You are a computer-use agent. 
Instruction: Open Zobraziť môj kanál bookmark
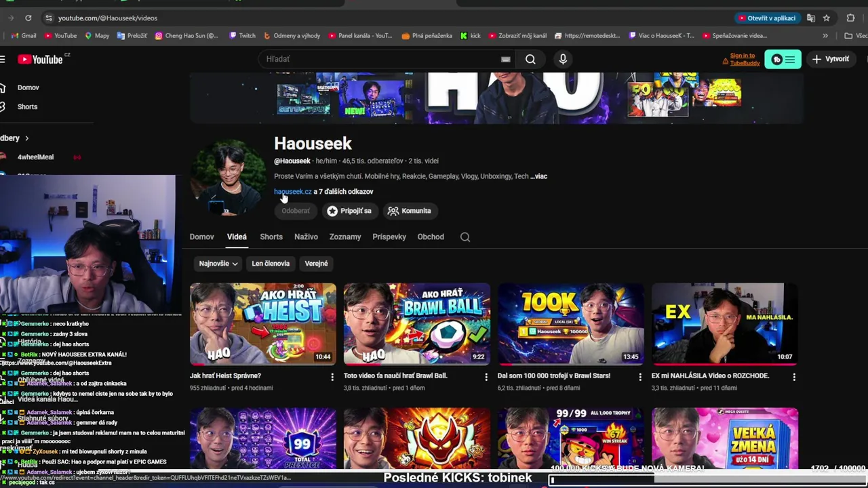517,36
